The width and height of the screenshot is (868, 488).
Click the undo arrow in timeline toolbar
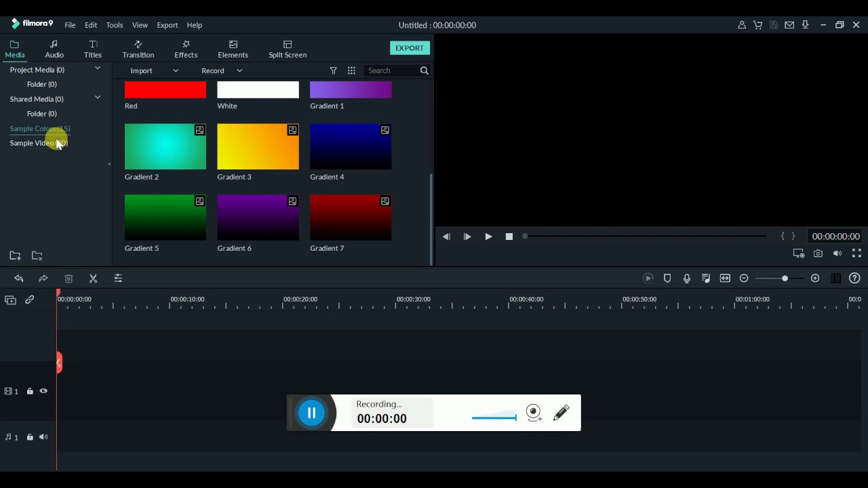[x=19, y=279]
